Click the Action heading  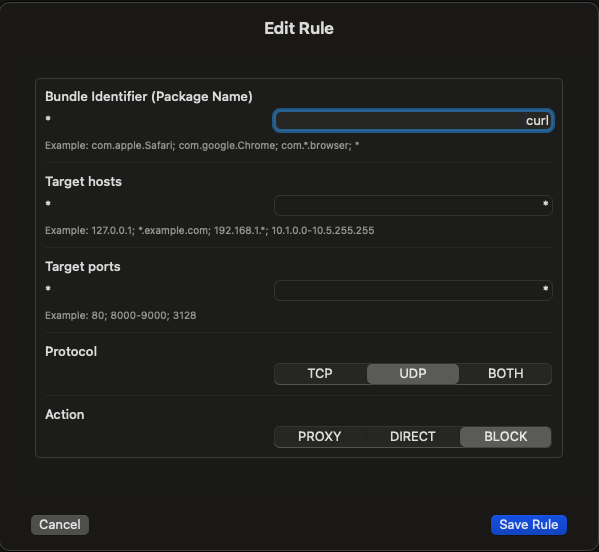(x=65, y=414)
